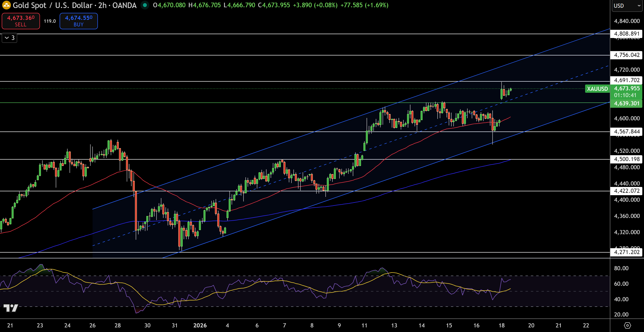Click the green current price 4,673.955 label
The width and height of the screenshot is (644, 332).
[x=627, y=88]
